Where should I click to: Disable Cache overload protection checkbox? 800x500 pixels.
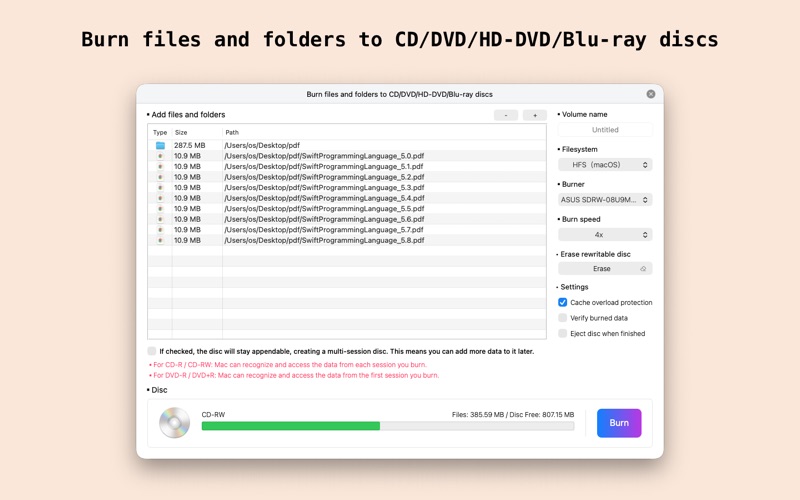pos(562,303)
